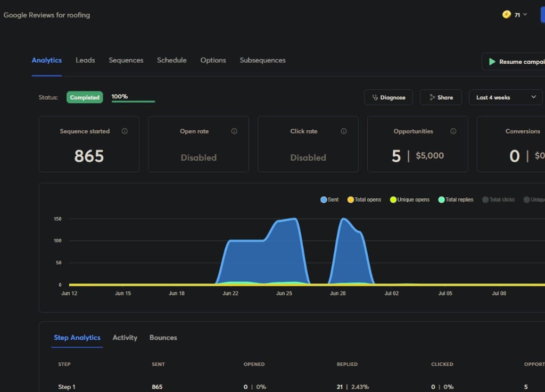Click the share icon beside Share
Image resolution: width=545 pixels, height=392 pixels.
click(432, 97)
